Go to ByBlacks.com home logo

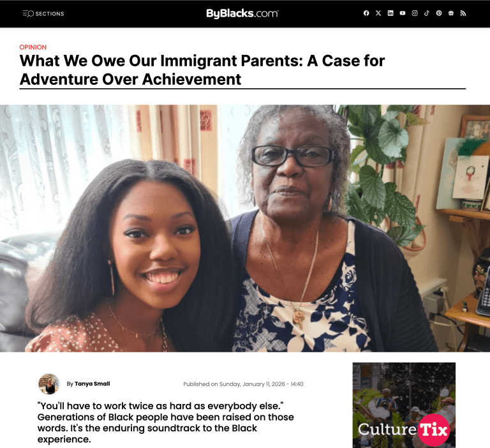pos(242,13)
